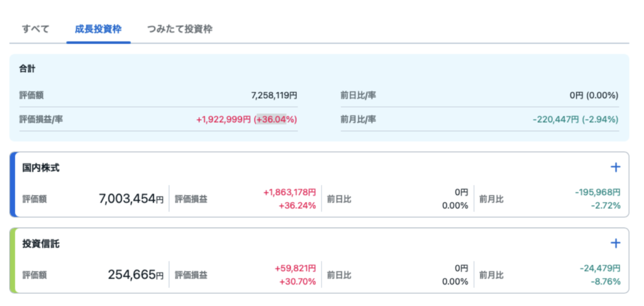Switch to the すべて tab
644x306 pixels.
coord(35,29)
